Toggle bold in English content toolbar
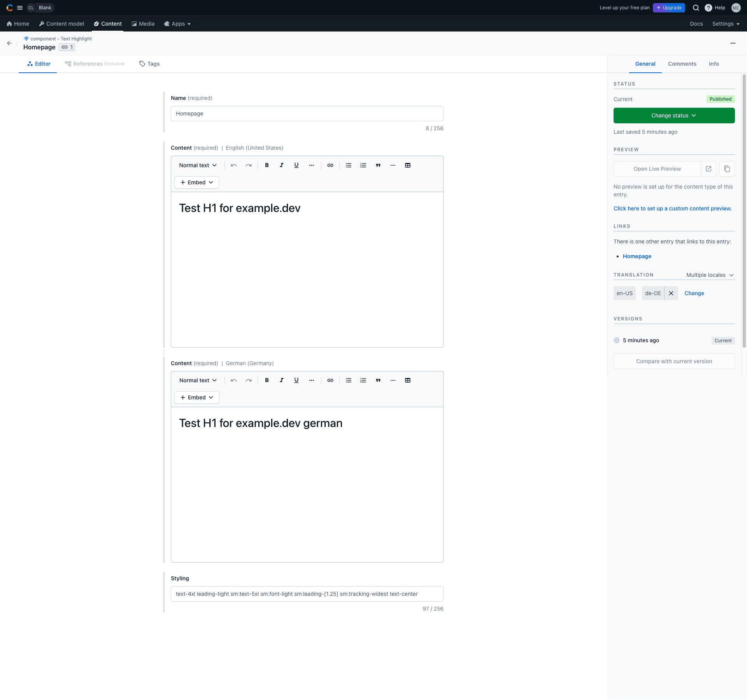Image resolution: width=747 pixels, height=700 pixels. click(x=267, y=165)
